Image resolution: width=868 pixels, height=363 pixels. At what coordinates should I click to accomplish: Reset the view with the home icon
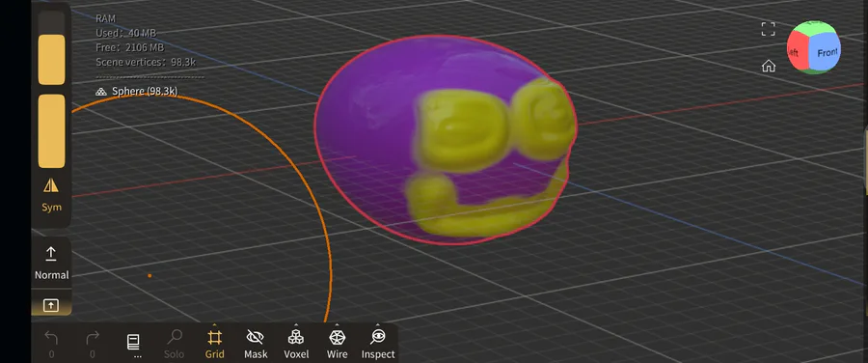(769, 66)
